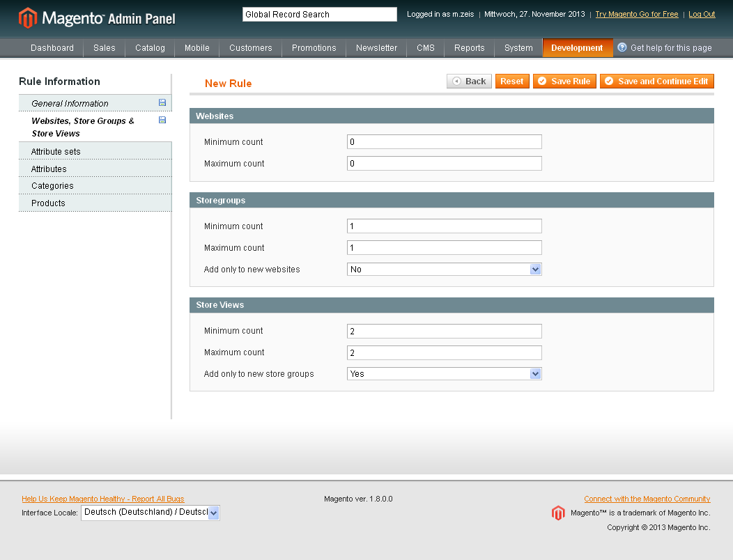Open the Reports menu
The height and width of the screenshot is (560, 733).
coord(470,47)
